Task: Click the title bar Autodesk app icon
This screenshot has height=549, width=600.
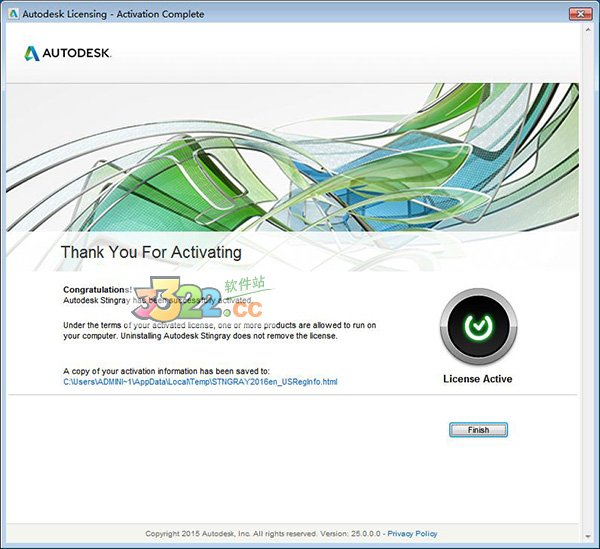Action: coord(14,14)
